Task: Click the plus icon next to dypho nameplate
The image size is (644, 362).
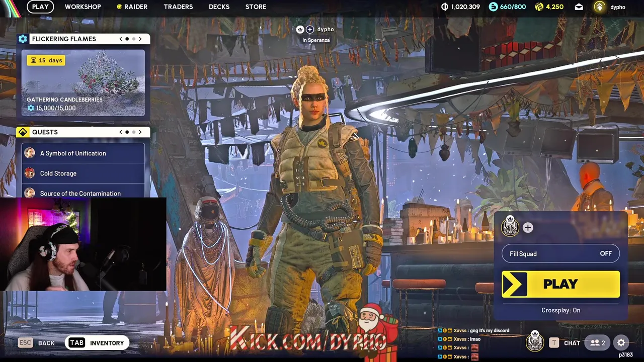Action: tap(310, 29)
